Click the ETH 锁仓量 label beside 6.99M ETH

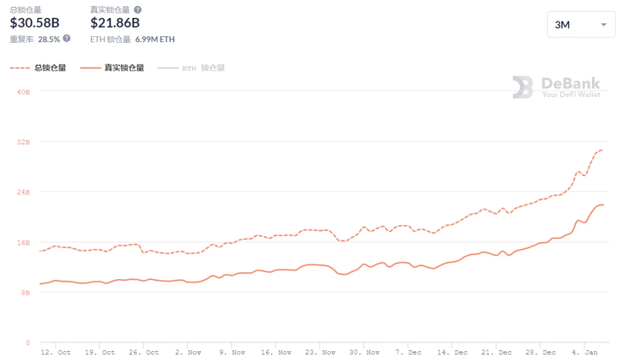click(110, 39)
